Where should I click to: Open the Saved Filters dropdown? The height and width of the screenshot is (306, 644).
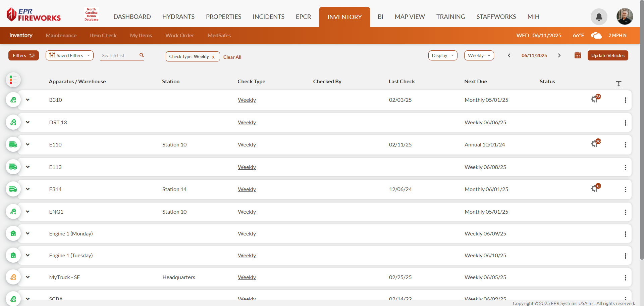(x=69, y=55)
